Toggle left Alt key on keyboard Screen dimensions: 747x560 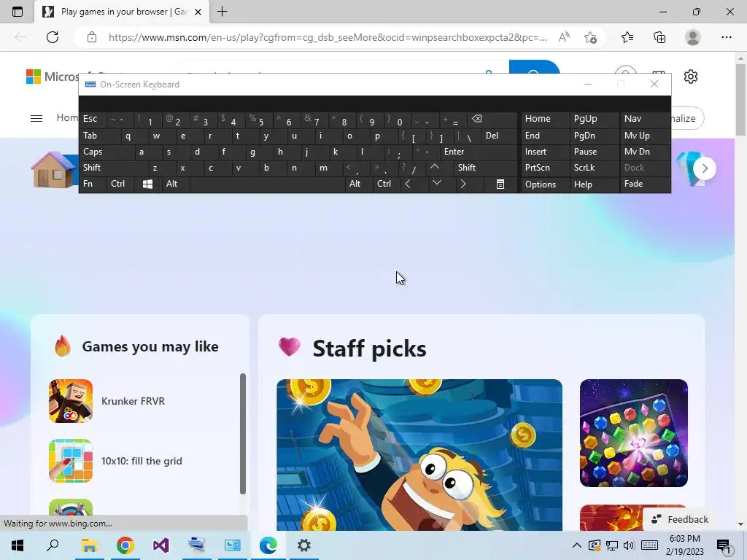click(x=176, y=184)
